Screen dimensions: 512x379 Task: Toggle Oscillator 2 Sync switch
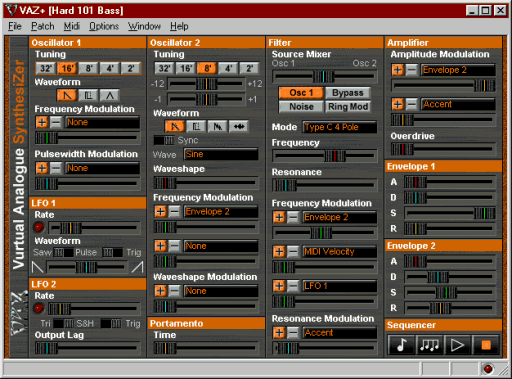(164, 140)
